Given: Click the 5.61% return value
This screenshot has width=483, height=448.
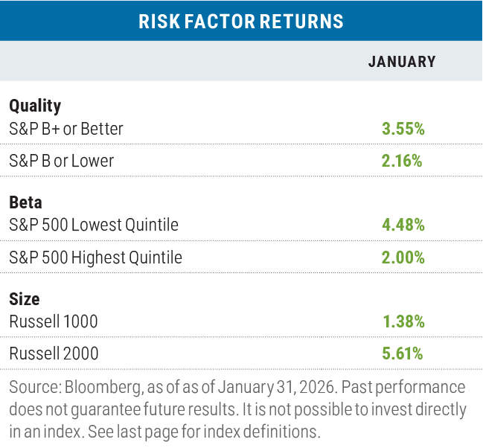Looking at the screenshot, I should point(403,354).
